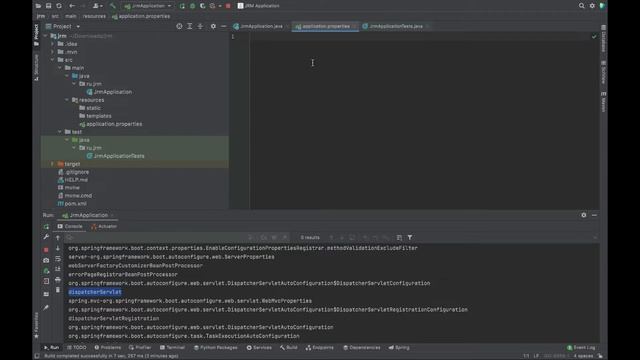Expand the target folder

click(53, 164)
